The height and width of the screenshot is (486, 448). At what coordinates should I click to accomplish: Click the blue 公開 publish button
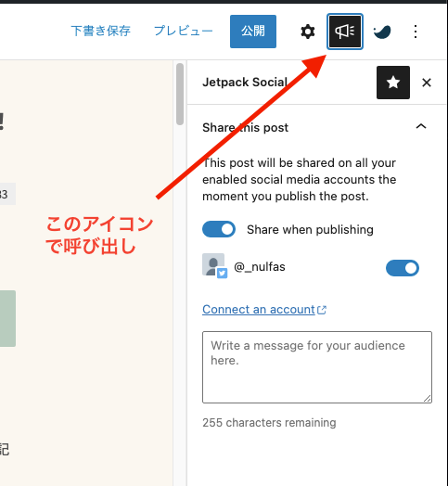click(253, 32)
